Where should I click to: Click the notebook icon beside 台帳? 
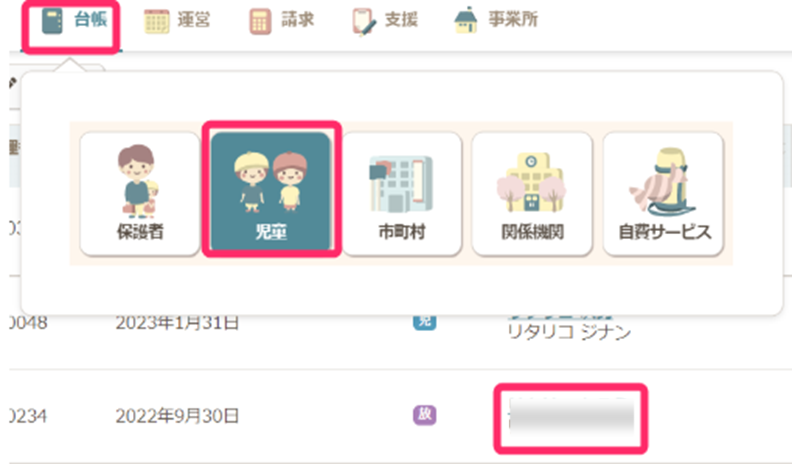tap(52, 21)
